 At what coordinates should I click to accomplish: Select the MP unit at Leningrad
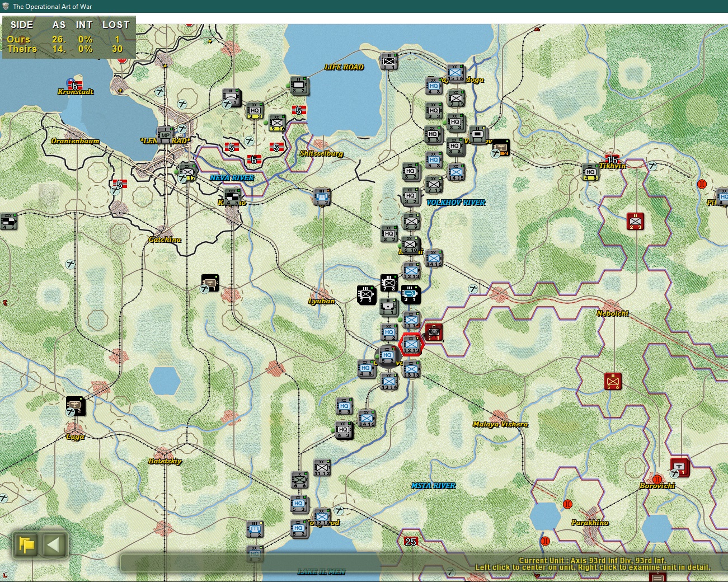pyautogui.click(x=165, y=135)
